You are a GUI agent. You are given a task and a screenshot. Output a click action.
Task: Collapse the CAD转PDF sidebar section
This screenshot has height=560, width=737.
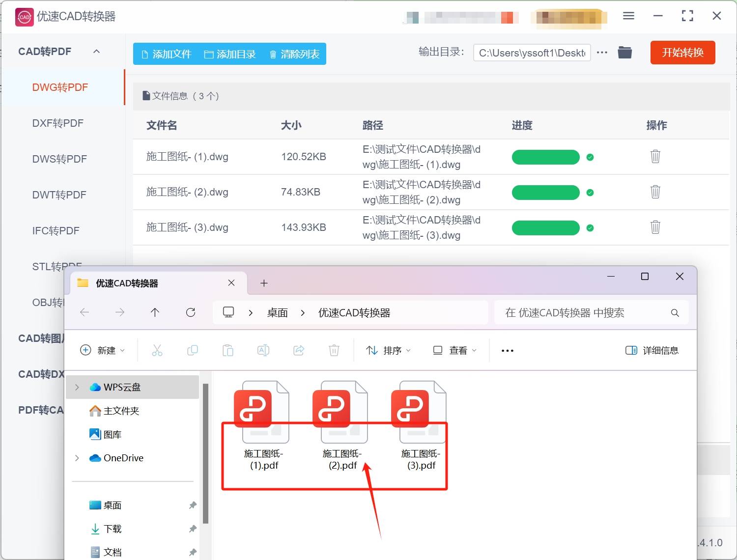click(x=96, y=51)
